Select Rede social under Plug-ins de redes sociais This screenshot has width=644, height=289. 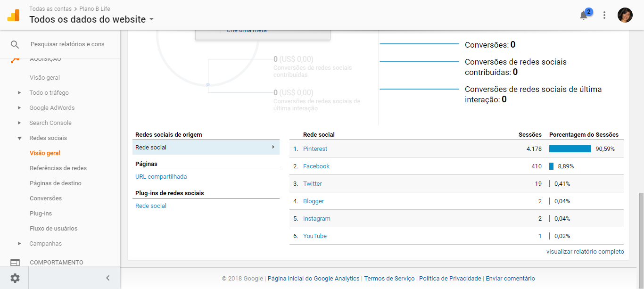pyautogui.click(x=151, y=206)
